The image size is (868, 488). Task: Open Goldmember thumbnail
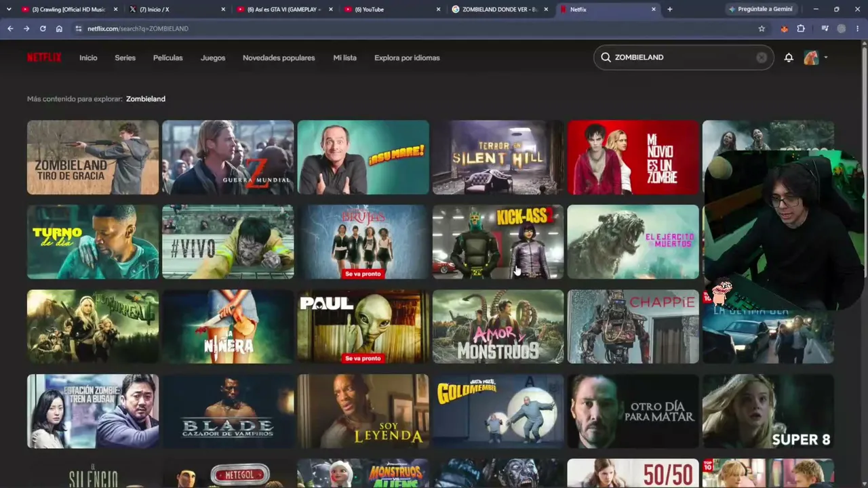tap(498, 411)
